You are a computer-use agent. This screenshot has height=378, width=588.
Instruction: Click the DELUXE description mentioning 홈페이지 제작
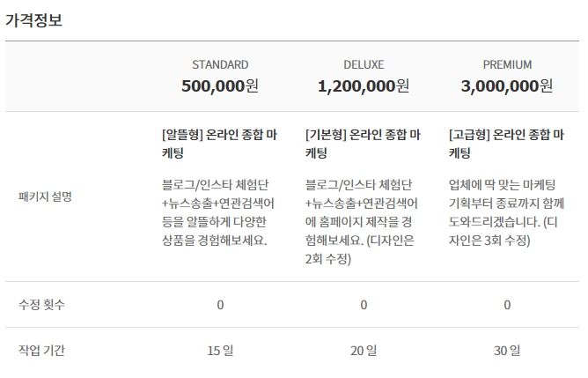[x=361, y=221]
